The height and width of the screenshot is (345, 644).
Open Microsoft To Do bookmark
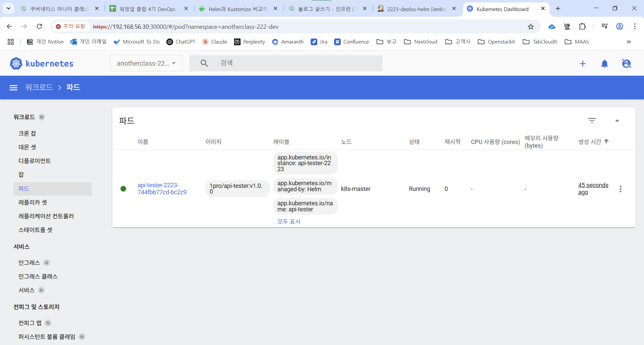(x=137, y=42)
